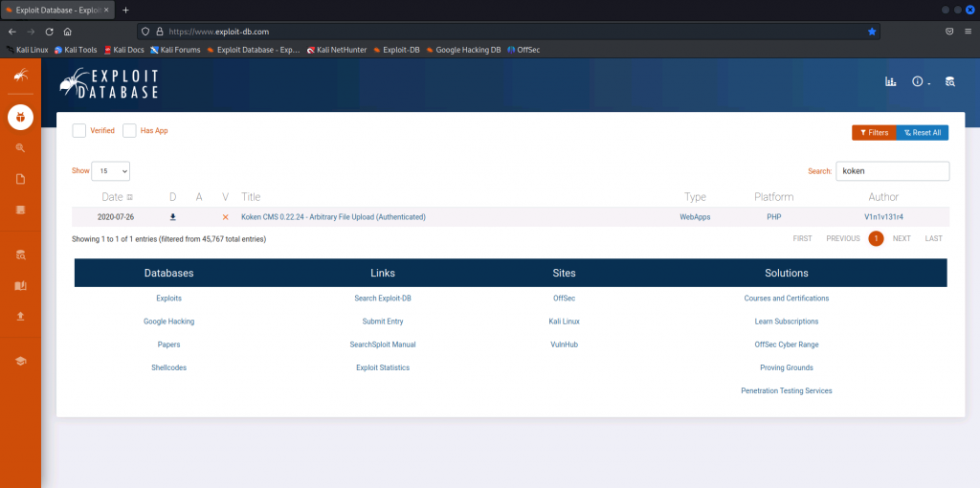Click the Reset All button
Image resolution: width=980 pixels, height=488 pixels.
(x=923, y=132)
